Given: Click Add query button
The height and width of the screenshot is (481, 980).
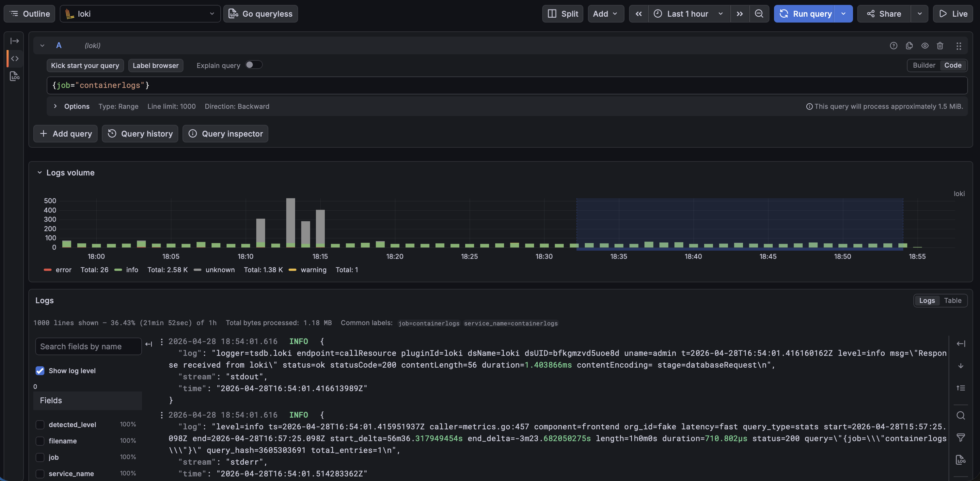Looking at the screenshot, I should click(65, 134).
